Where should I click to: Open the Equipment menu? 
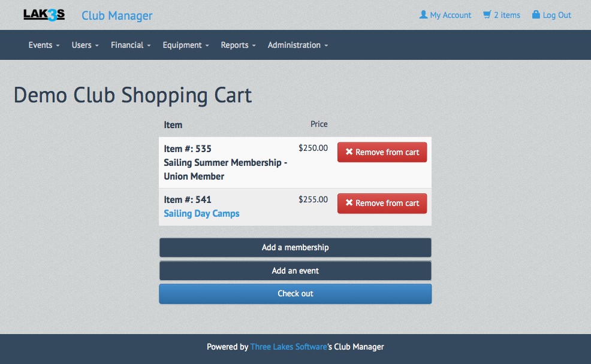coord(185,45)
